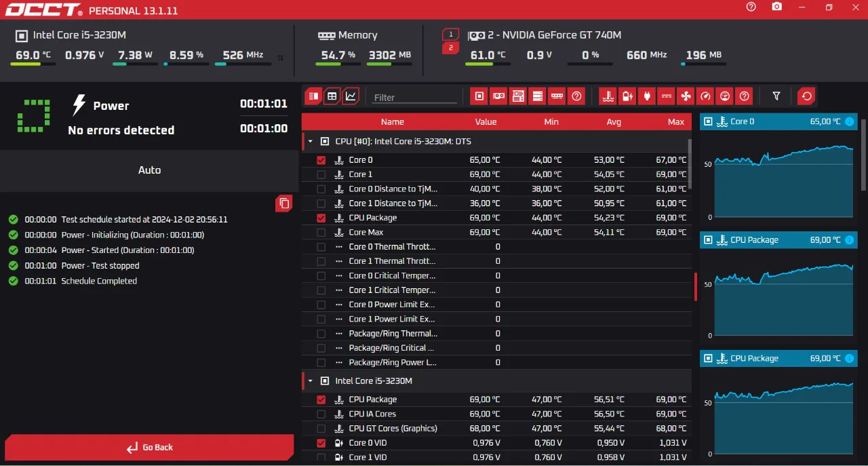Toggle the power plug sensor filter icon
The height and width of the screenshot is (466, 868).
pyautogui.click(x=647, y=96)
